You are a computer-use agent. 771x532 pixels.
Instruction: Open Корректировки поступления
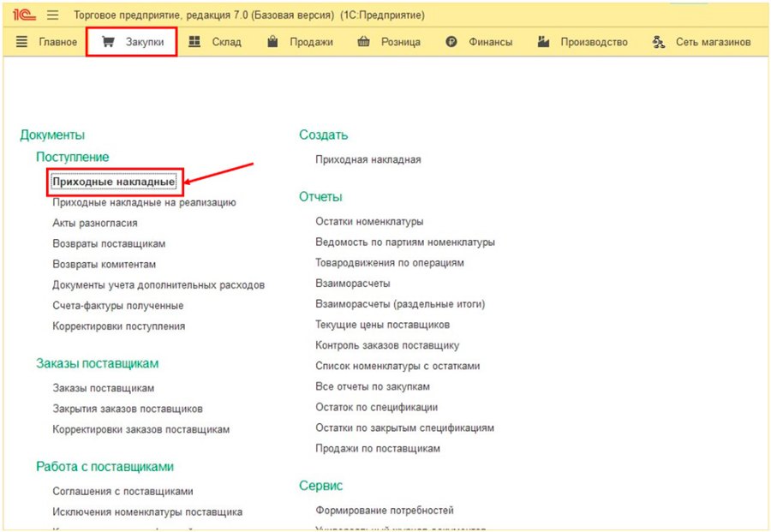pyautogui.click(x=119, y=326)
